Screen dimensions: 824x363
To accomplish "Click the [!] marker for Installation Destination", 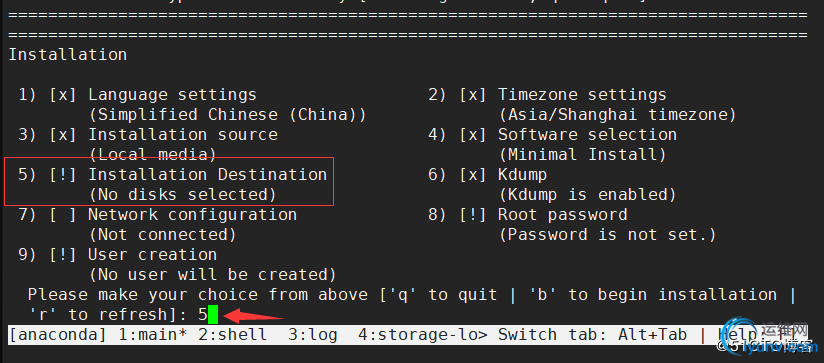I will click(63, 175).
